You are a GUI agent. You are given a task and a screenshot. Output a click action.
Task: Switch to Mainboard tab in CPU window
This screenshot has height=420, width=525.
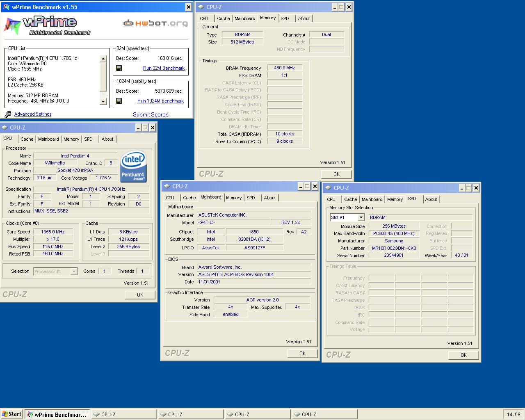tap(48, 139)
